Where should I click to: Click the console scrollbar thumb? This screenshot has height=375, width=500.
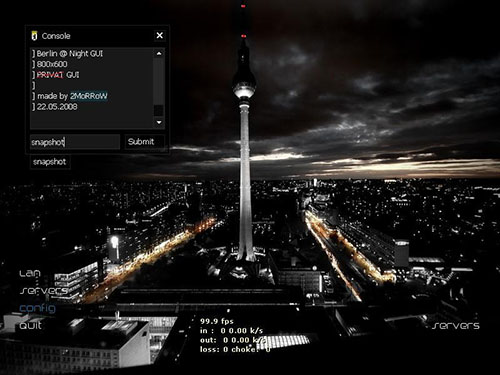pos(159,111)
